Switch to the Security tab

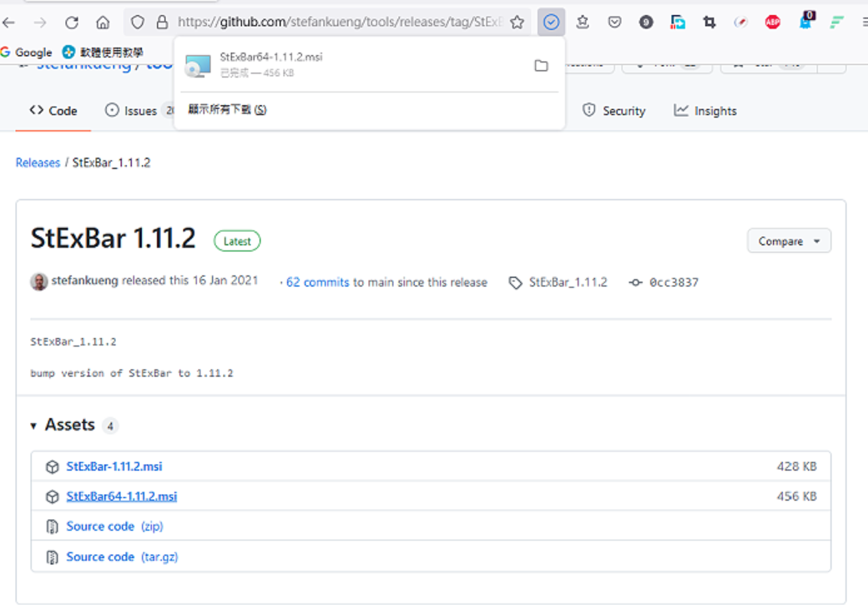tap(614, 111)
